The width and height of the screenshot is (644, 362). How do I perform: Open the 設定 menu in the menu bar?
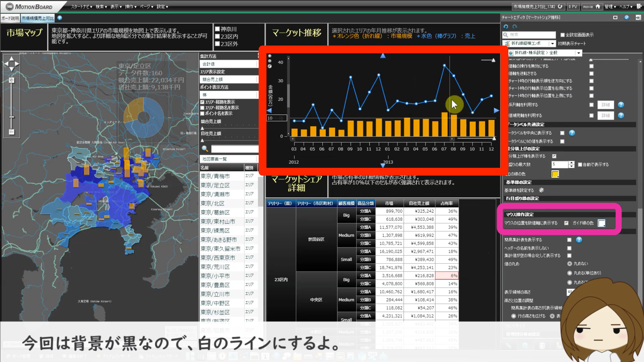(162, 7)
